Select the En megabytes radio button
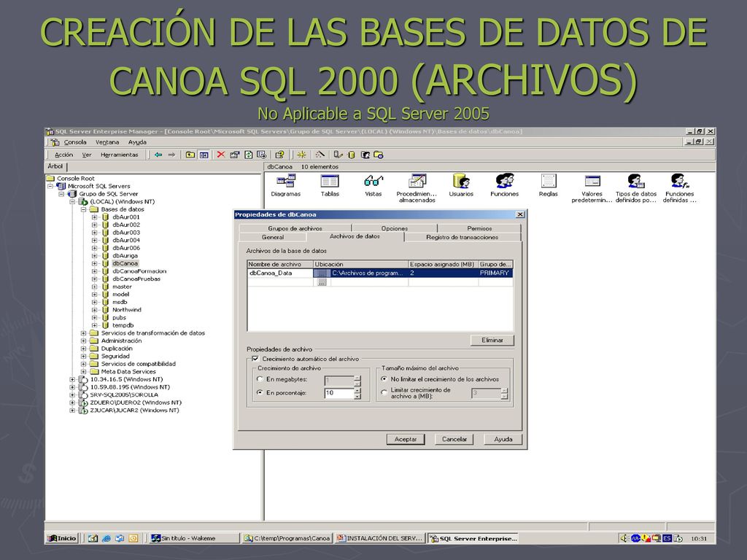The height and width of the screenshot is (560, 747). point(260,379)
